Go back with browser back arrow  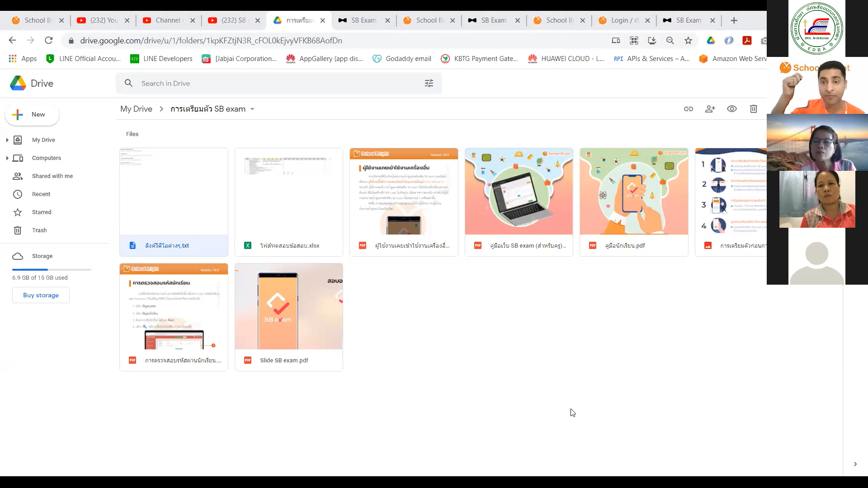[x=12, y=40]
